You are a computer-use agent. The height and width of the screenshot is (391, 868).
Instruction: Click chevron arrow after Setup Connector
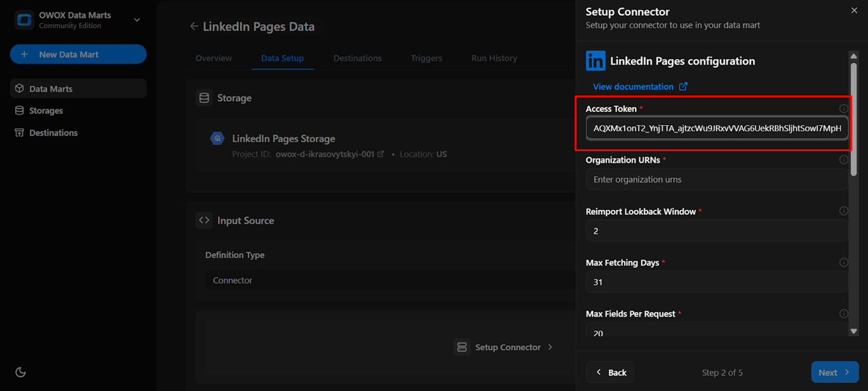[x=550, y=347]
